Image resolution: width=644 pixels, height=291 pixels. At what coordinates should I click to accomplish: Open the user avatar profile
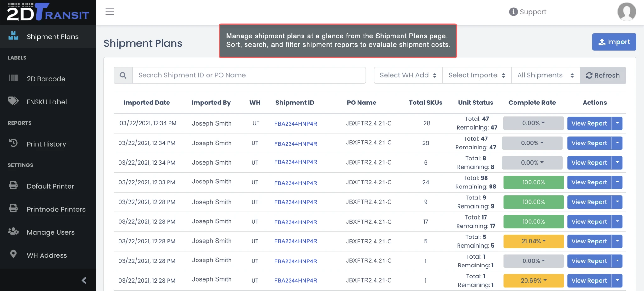[626, 12]
